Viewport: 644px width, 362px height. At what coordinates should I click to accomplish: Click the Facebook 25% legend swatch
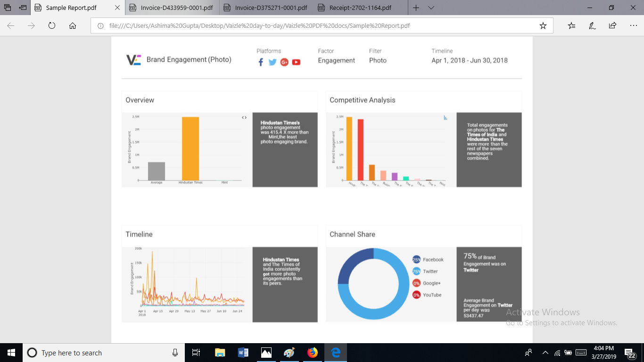tap(416, 260)
